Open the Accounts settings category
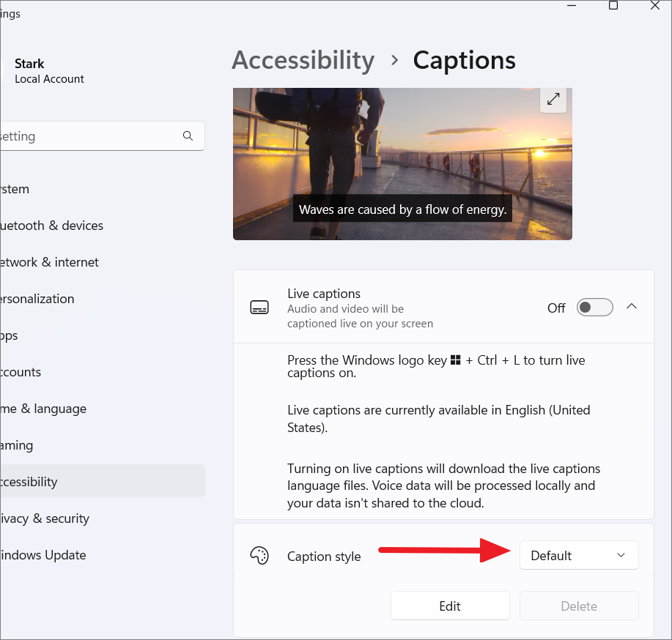The height and width of the screenshot is (640, 672). tap(101, 372)
